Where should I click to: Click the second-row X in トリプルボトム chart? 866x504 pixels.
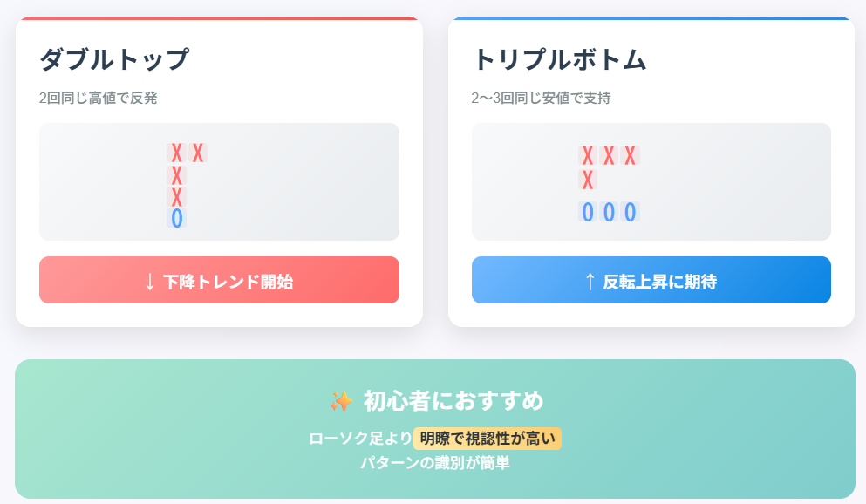pyautogui.click(x=588, y=180)
